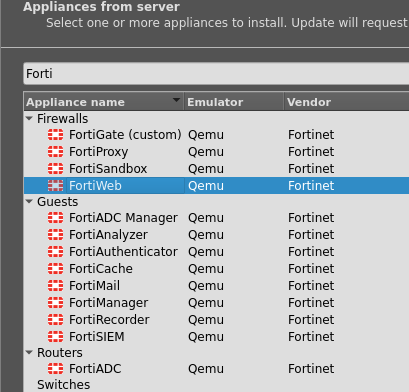Viewport: 409px width, 392px height.
Task: Click the Fortinet vendor cell in FortiManager row
Action: 311,303
